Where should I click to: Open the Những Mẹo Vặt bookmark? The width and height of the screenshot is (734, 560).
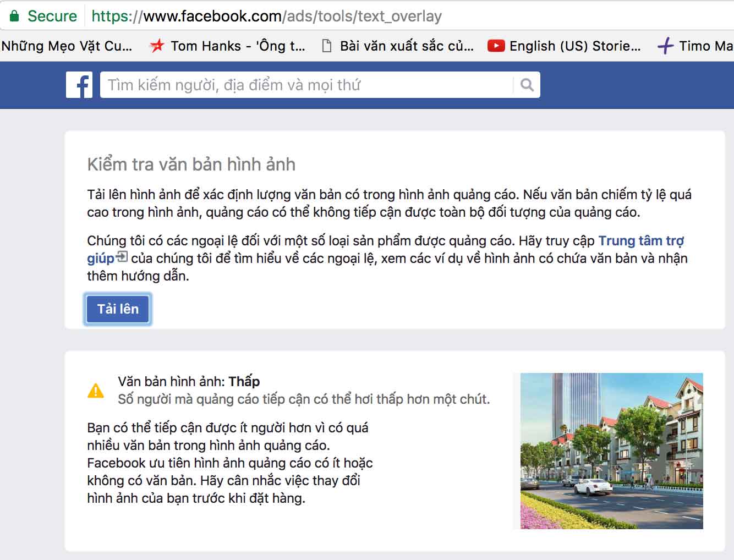click(x=66, y=46)
